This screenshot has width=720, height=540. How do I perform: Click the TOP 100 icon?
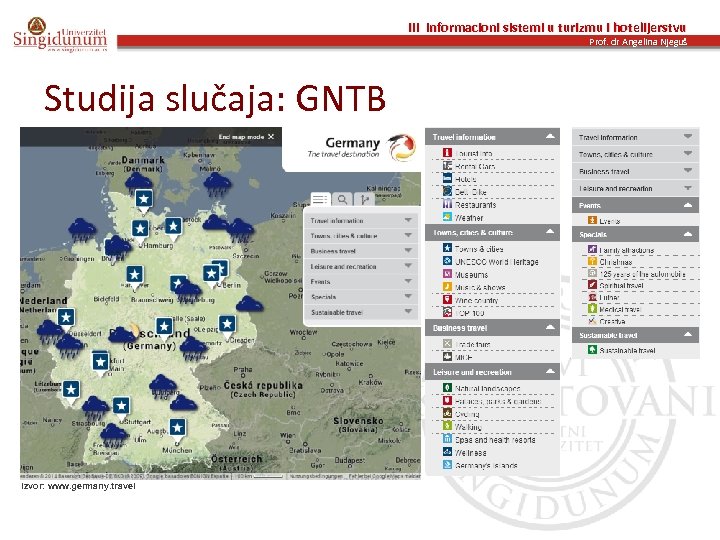tap(447, 312)
